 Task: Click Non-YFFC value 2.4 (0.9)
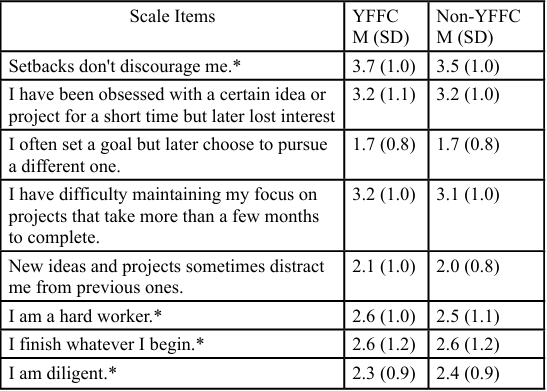(468, 374)
